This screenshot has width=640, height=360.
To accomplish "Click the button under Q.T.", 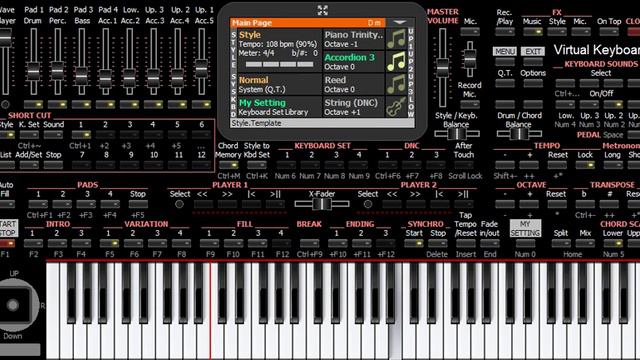I will [x=505, y=83].
